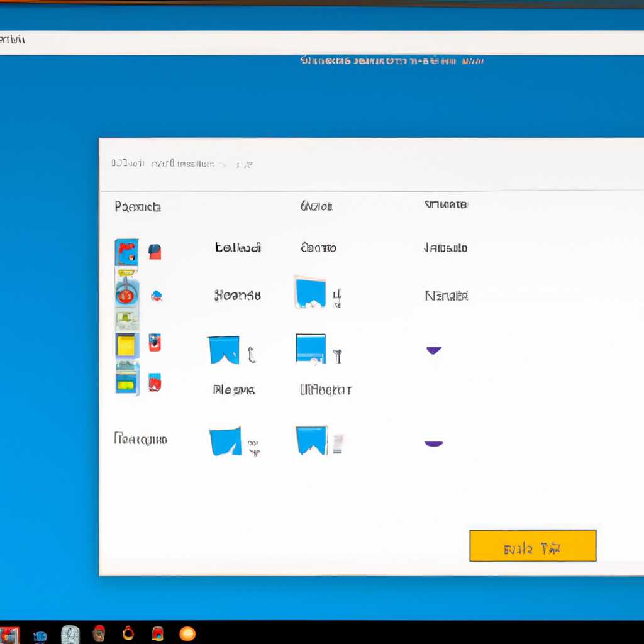
Task: Open the purple dropdown in the bottom row
Action: (434, 443)
